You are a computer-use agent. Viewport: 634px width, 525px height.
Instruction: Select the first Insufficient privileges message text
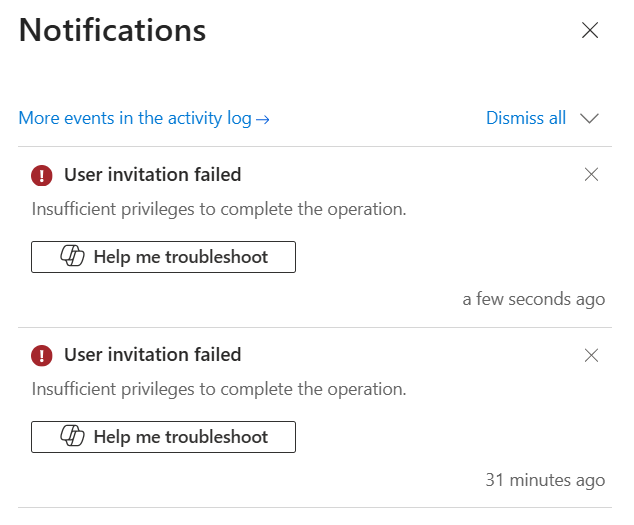point(219,210)
